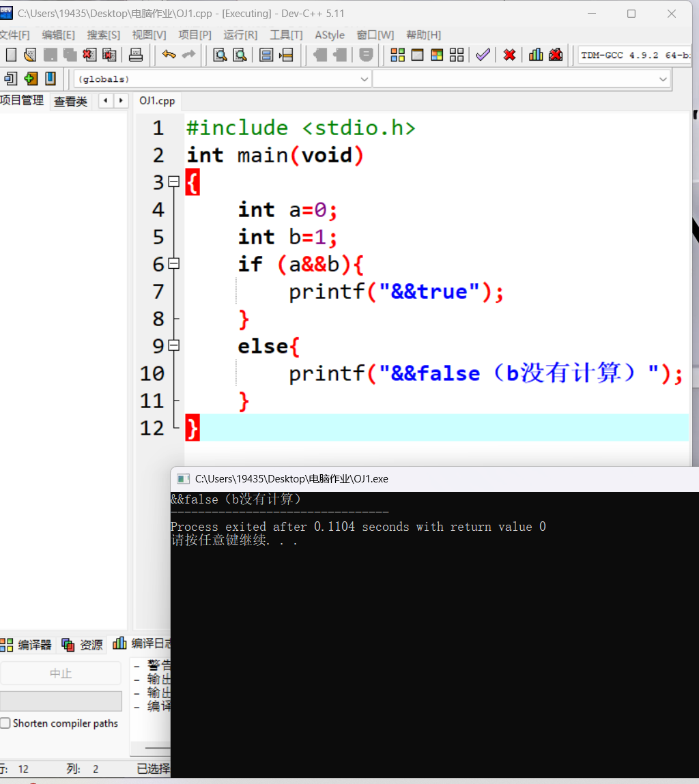The image size is (699, 784).
Task: Select the OJ1.cpp editor tab
Action: pyautogui.click(x=157, y=100)
